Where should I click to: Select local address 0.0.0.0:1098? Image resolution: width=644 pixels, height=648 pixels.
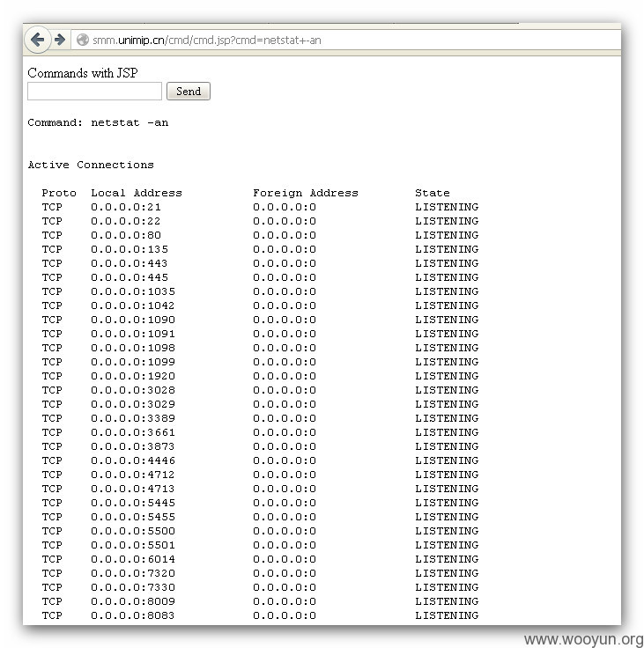133,348
